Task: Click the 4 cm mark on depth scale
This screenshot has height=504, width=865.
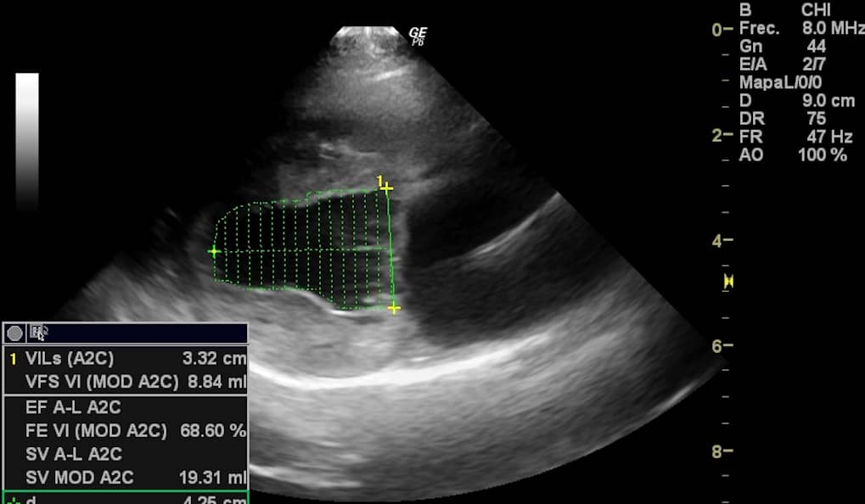Action: (x=722, y=240)
